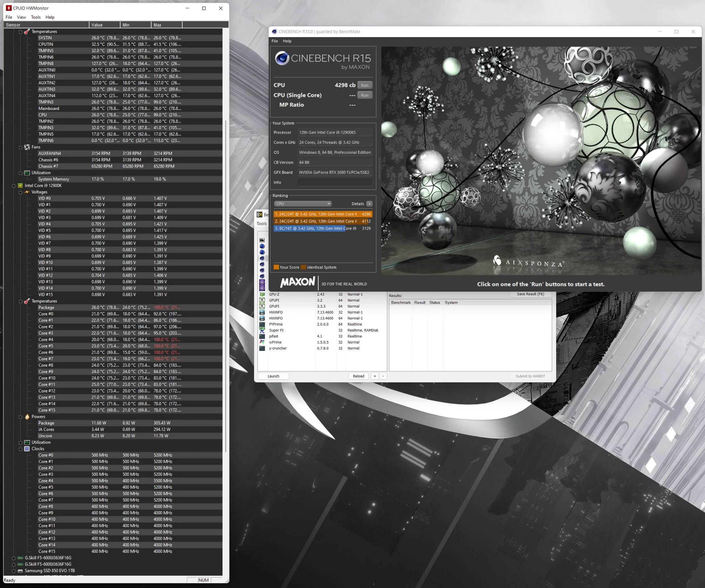Click the BenchMate BM logo icon
705x588 pixels.
tap(260, 215)
